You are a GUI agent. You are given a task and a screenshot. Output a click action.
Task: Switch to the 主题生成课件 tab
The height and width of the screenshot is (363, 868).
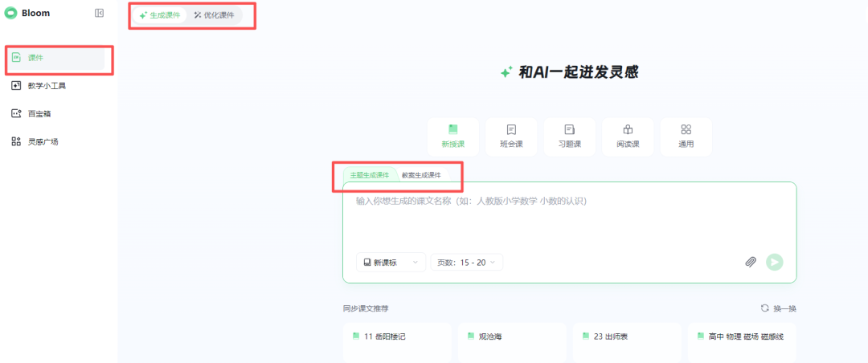coord(369,175)
